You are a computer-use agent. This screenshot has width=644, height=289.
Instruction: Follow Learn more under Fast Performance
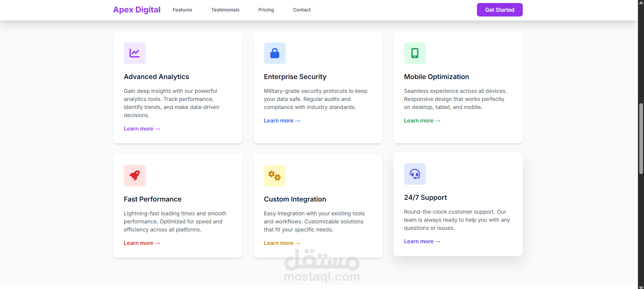point(142,243)
